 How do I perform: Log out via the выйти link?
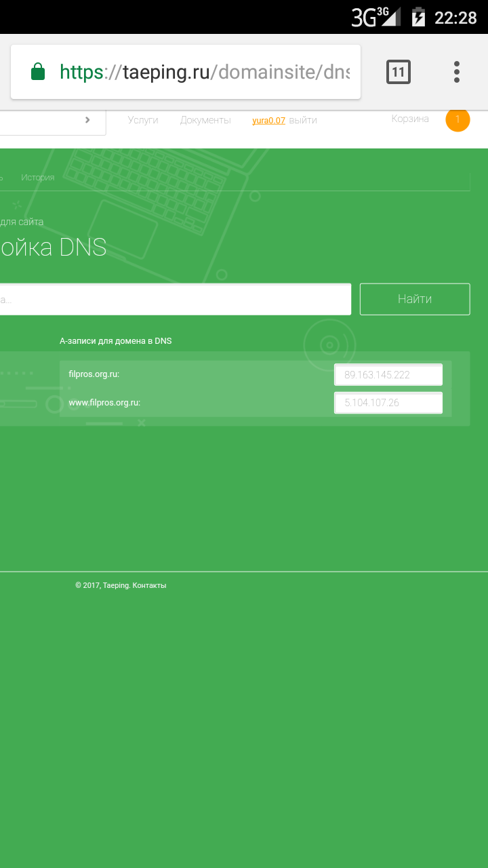303,121
